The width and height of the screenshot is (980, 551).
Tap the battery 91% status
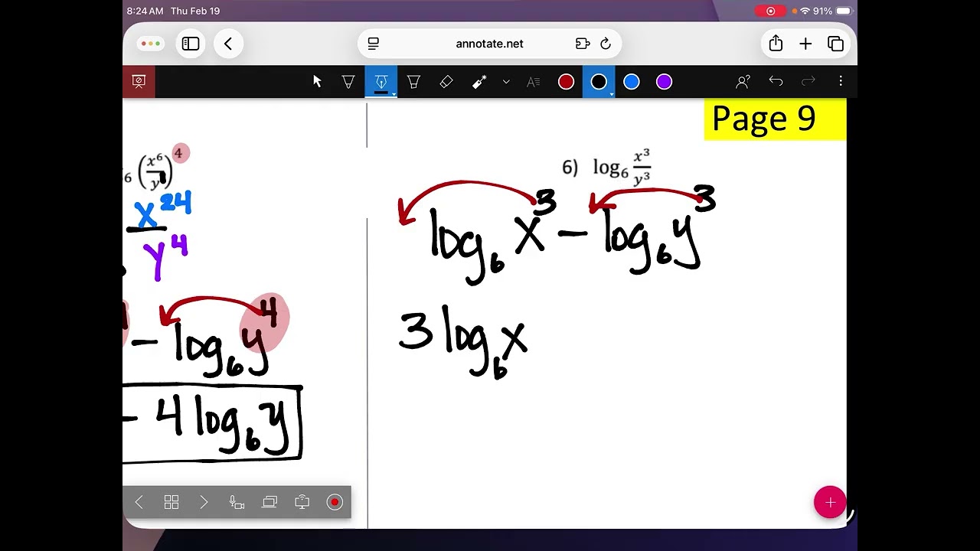832,11
